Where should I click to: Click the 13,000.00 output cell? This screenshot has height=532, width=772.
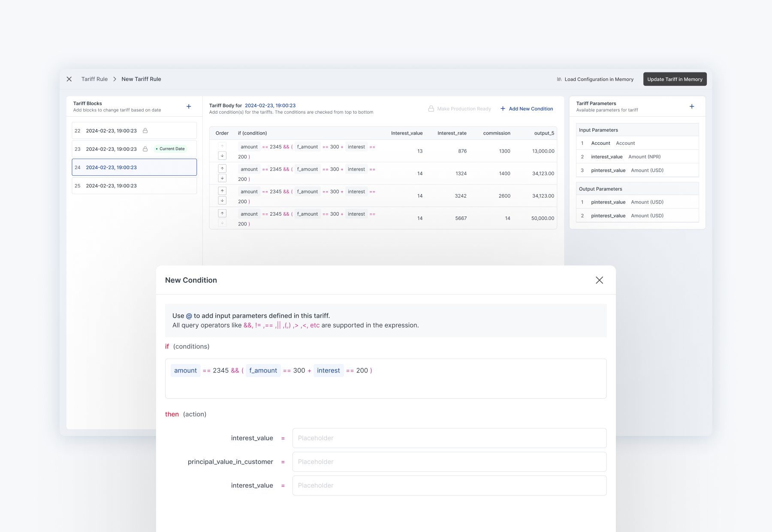(x=543, y=151)
